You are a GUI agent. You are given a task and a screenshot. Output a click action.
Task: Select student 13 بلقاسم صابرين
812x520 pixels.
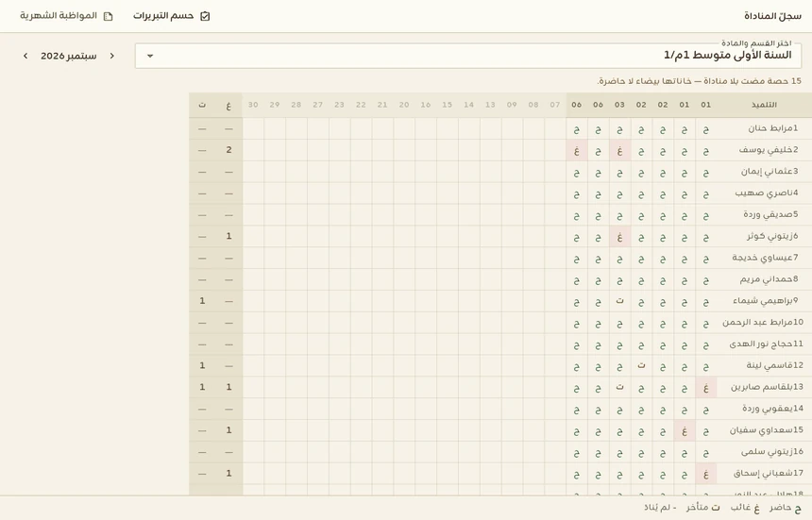click(x=765, y=388)
